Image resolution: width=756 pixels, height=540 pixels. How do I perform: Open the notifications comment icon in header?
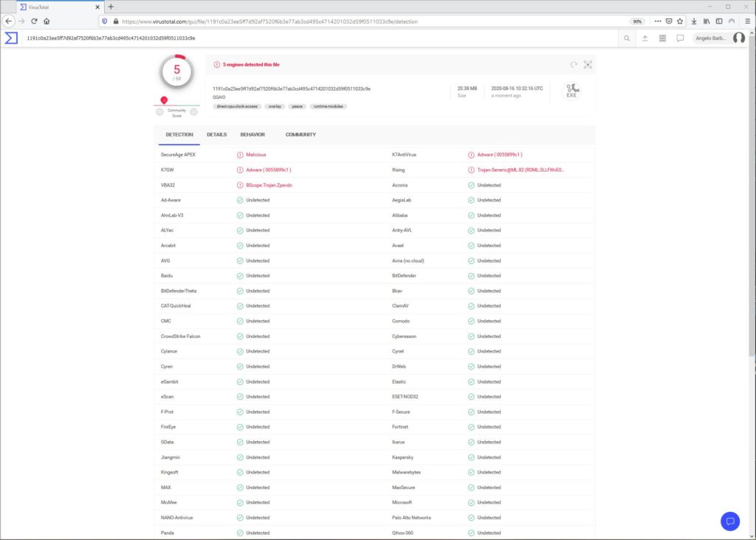coord(680,38)
